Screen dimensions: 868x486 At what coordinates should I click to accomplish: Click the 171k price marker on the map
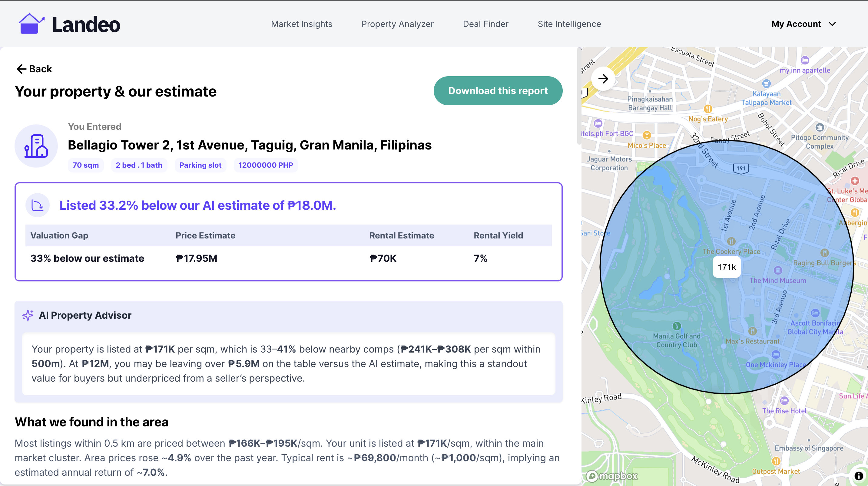(x=727, y=267)
